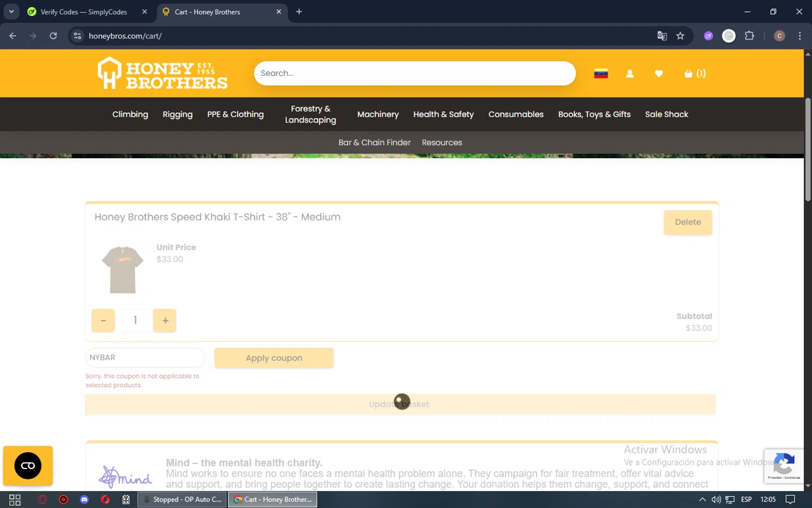The image size is (812, 508).
Task: Click the page vertical scrollbar
Action: (808, 149)
